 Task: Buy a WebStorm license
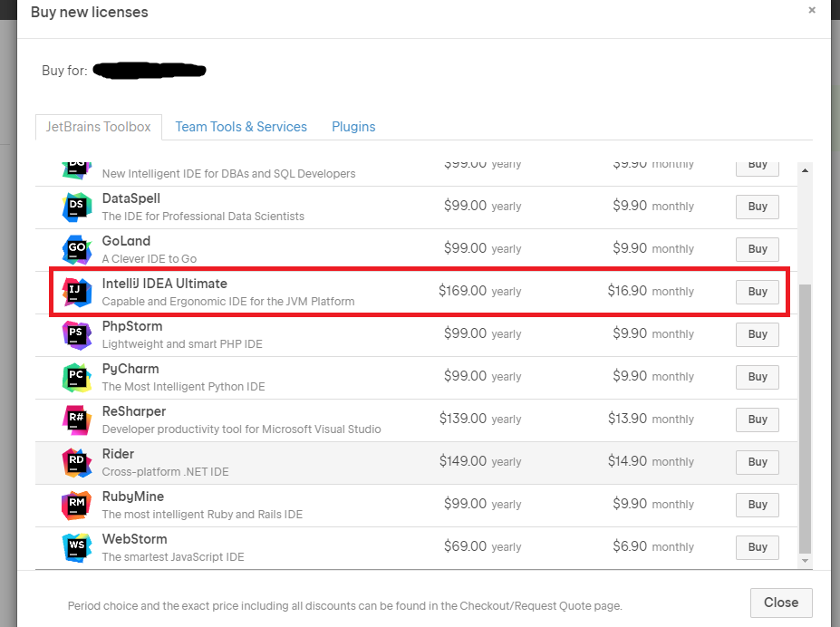[x=757, y=547]
